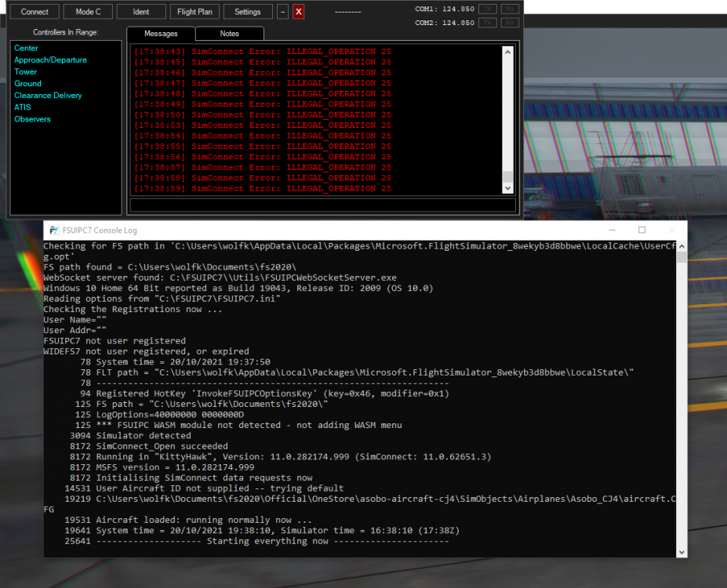This screenshot has width=727, height=588.
Task: Toggle COM1 RX indicator
Action: pyautogui.click(x=510, y=9)
